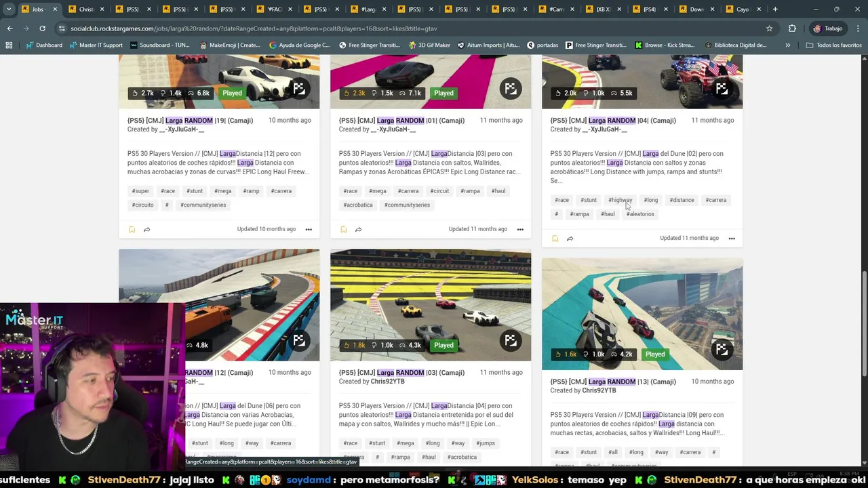Image resolution: width=868 pixels, height=488 pixels.
Task: Switch to the Jobs browser tab
Action: pos(39,9)
